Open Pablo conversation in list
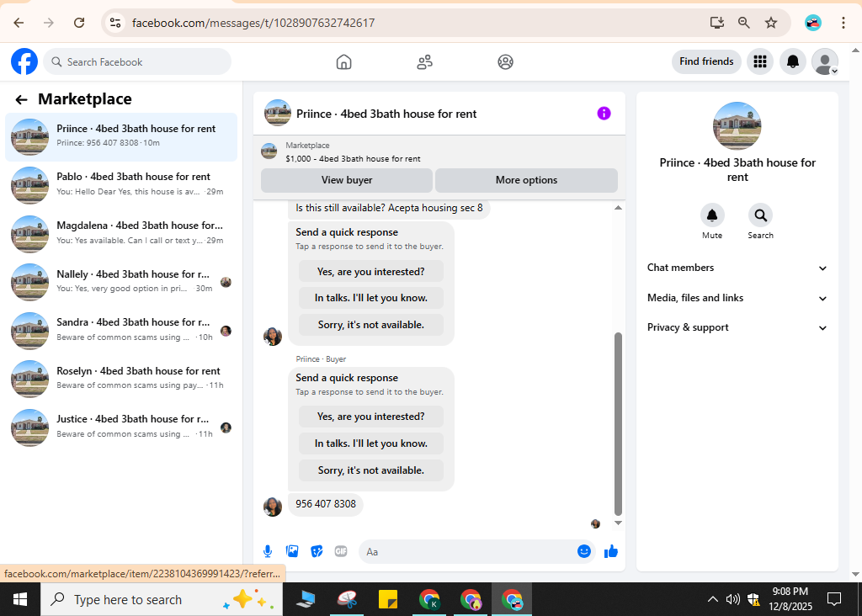 pyautogui.click(x=121, y=185)
